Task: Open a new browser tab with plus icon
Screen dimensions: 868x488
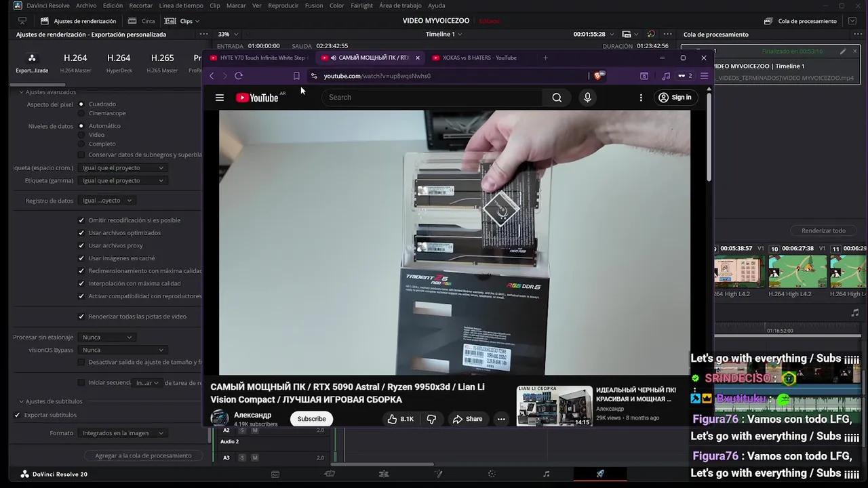Action: click(545, 58)
